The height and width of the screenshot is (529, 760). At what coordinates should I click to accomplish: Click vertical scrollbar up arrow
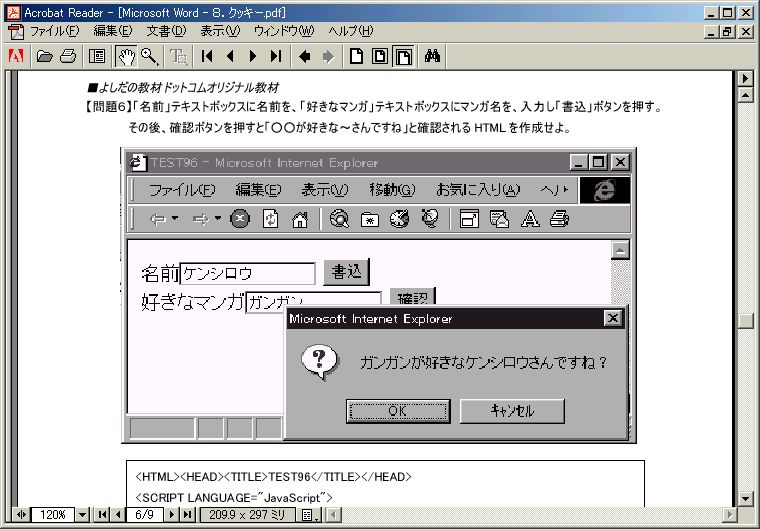(x=745, y=95)
